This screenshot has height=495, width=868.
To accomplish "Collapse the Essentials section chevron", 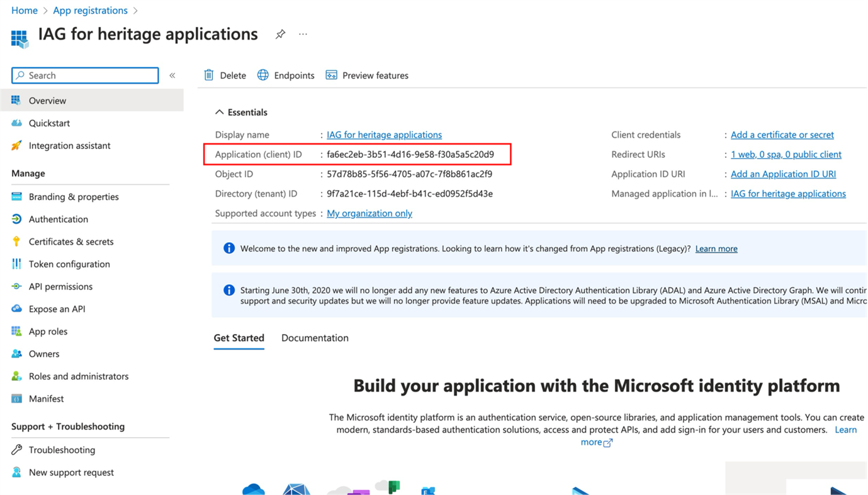I will coord(219,112).
